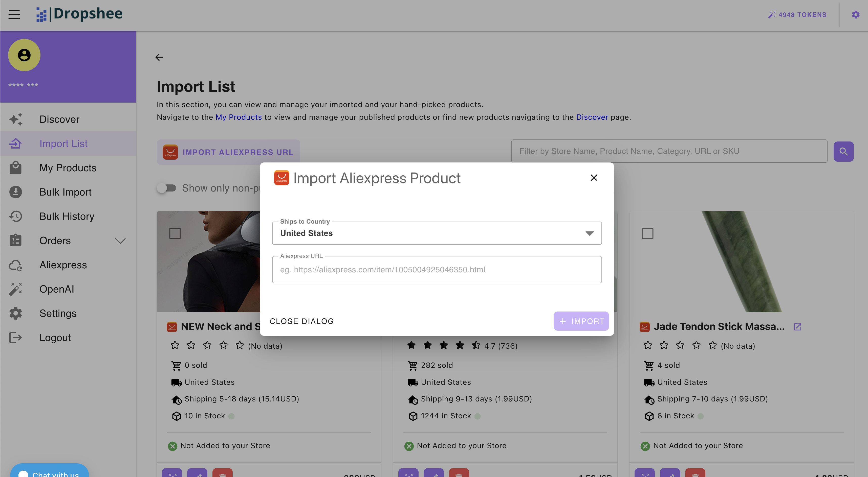
Task: Select the Jade Tendon Stick product checkbox
Action: [647, 233]
